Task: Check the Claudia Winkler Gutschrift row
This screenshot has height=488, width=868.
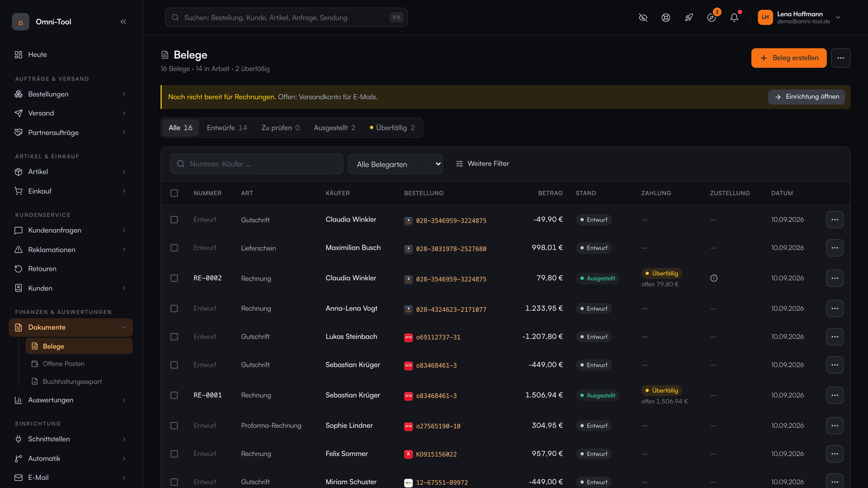Action: [x=174, y=220]
